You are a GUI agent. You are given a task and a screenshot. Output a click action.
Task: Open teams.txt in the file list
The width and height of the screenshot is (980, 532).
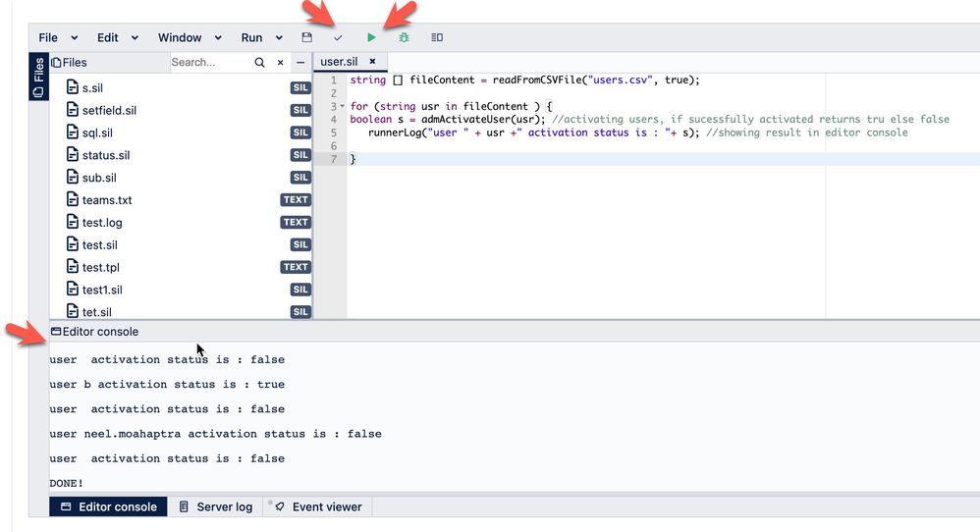(x=107, y=200)
